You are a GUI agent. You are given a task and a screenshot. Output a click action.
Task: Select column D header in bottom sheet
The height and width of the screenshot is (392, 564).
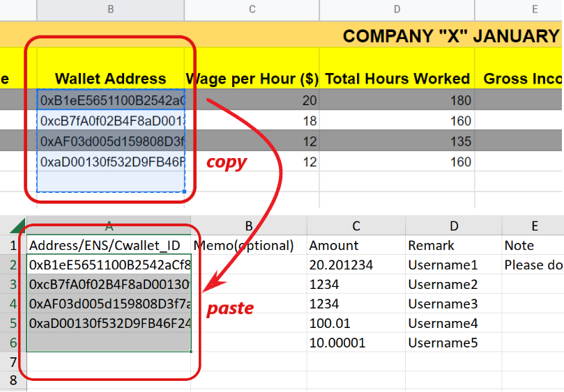tap(454, 226)
